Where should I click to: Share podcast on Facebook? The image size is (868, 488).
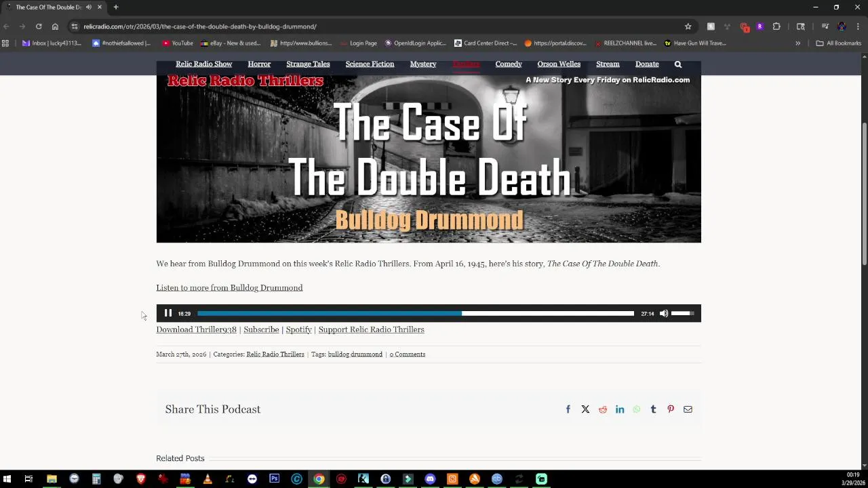568,409
